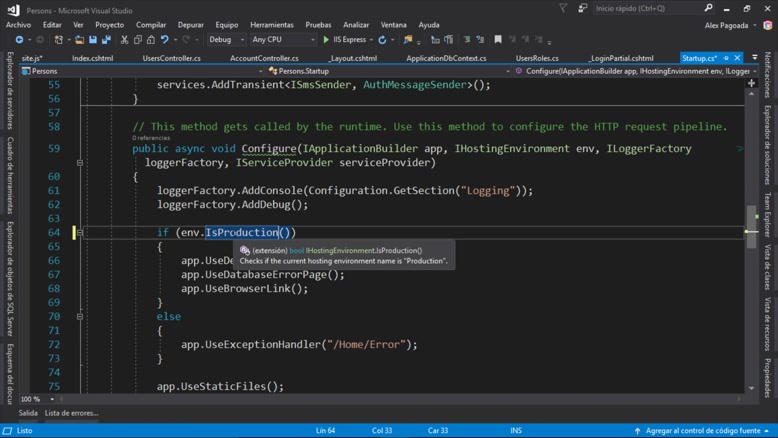This screenshot has width=778, height=438.
Task: Open the Lista de errores panel
Action: 71,413
